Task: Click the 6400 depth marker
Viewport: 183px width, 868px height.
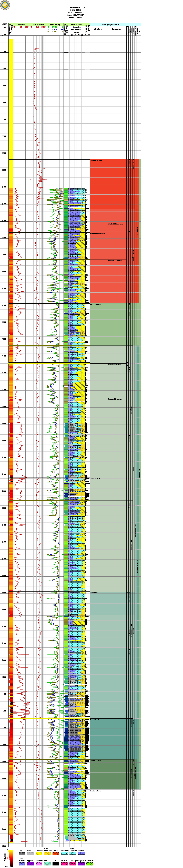Action: (x=3, y=846)
